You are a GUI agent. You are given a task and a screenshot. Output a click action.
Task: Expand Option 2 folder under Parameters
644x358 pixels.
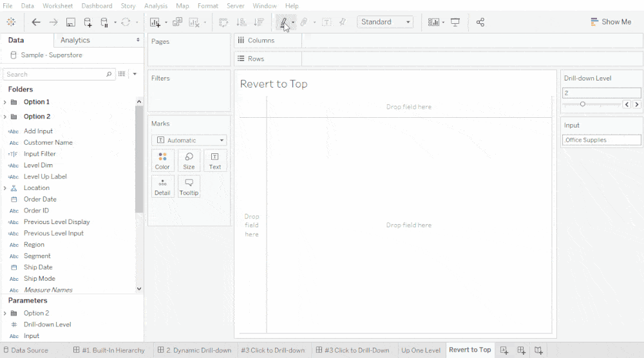pos(5,313)
